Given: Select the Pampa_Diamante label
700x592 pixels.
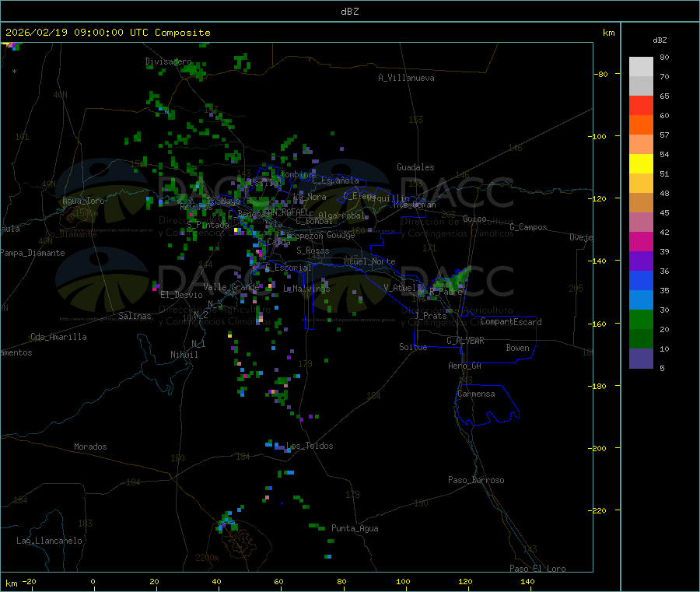Looking at the screenshot, I should click(x=33, y=253).
